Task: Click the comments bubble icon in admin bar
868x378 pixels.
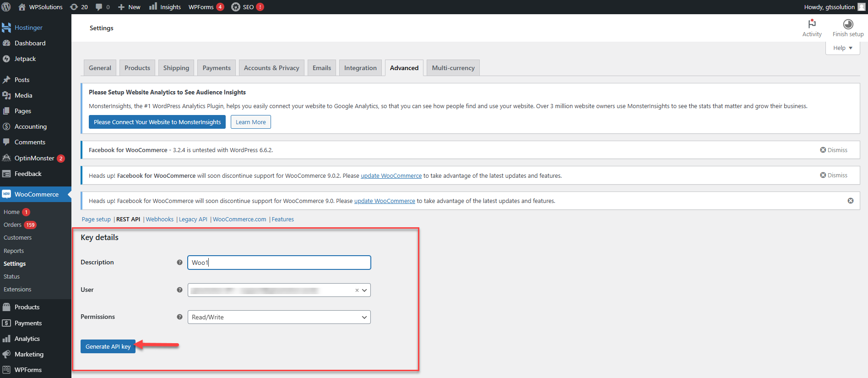Action: click(102, 7)
